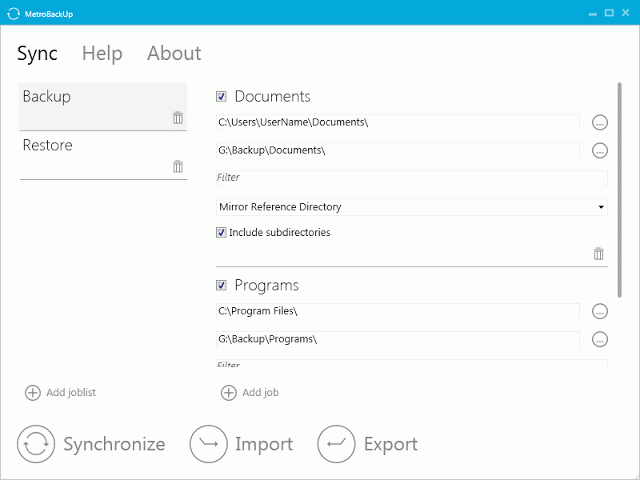Image resolution: width=640 pixels, height=480 pixels.
Task: Disable the Programs job checkbox
Action: (x=221, y=285)
